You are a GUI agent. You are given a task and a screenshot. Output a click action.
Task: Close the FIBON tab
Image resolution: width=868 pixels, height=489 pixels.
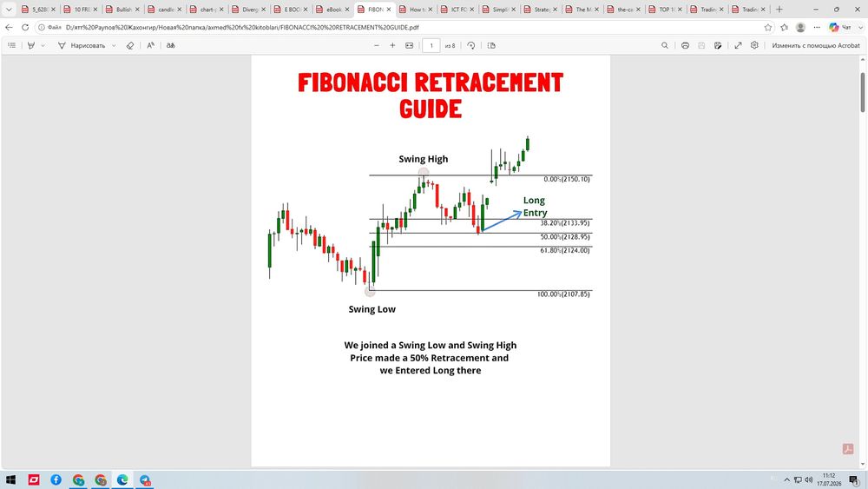click(389, 10)
